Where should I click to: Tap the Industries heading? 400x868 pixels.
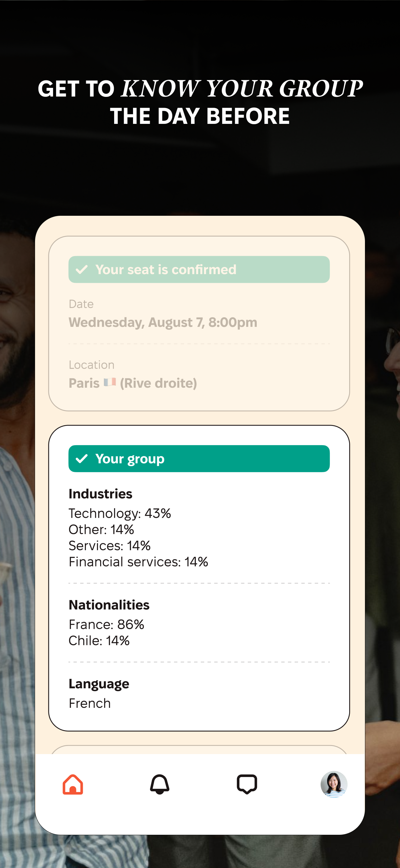point(100,494)
